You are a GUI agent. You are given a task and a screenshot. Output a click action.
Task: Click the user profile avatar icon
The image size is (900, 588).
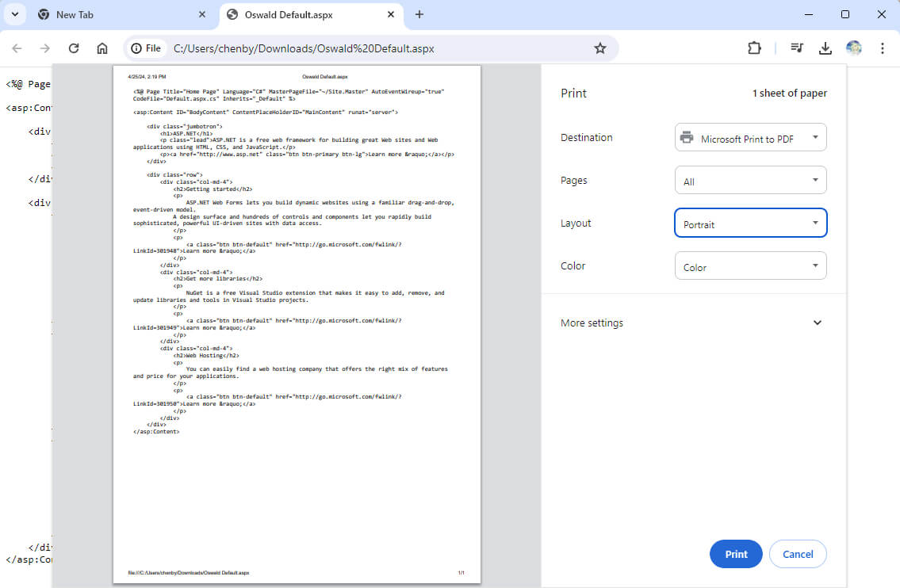pos(854,48)
